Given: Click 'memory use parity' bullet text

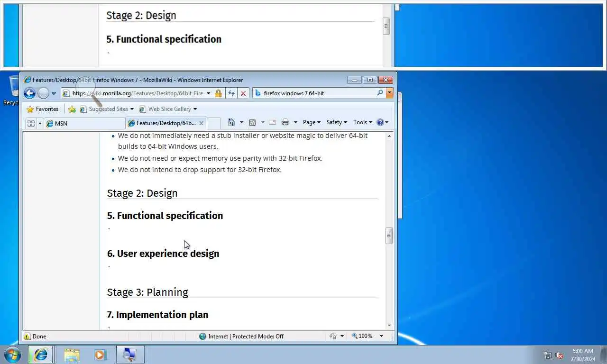Looking at the screenshot, I should click(220, 158).
